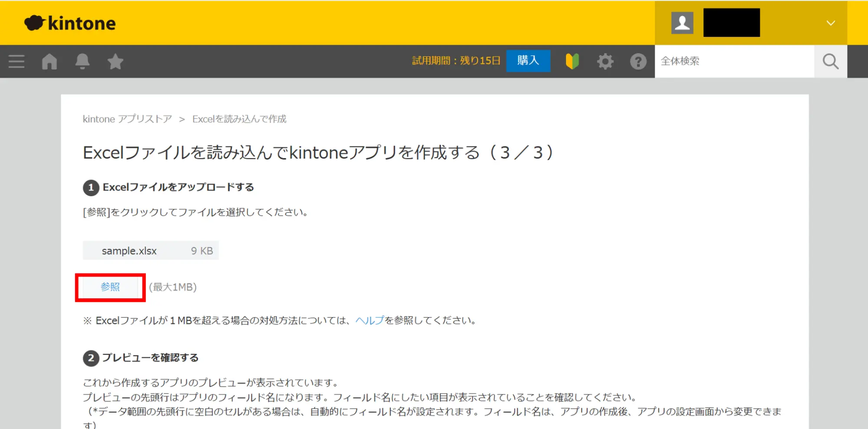
Task: Go to the portal home icon
Action: point(50,61)
